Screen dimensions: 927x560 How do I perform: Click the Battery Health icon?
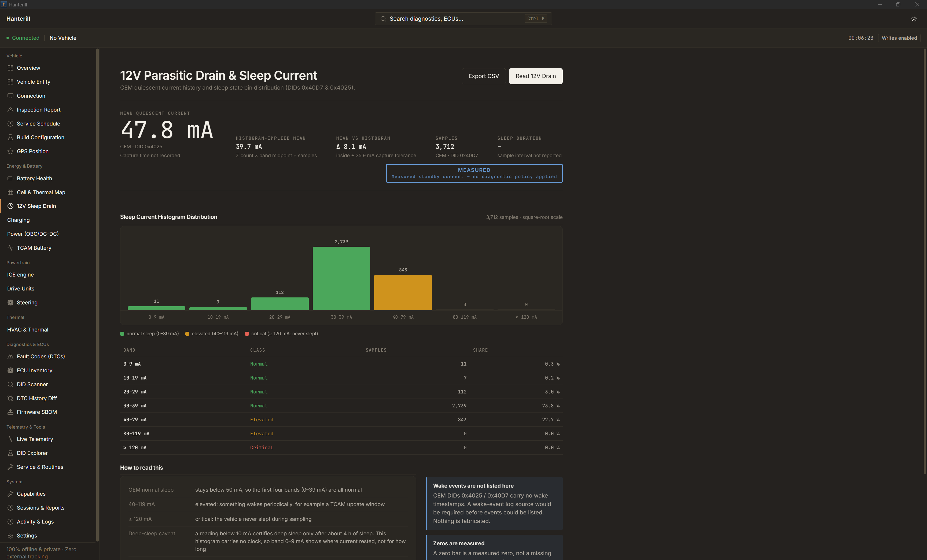click(10, 178)
